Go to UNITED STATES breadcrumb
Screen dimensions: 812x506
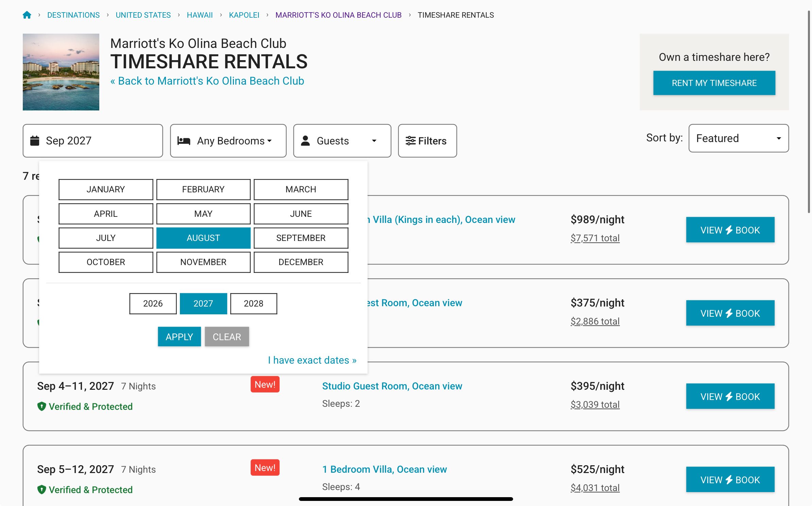point(143,15)
